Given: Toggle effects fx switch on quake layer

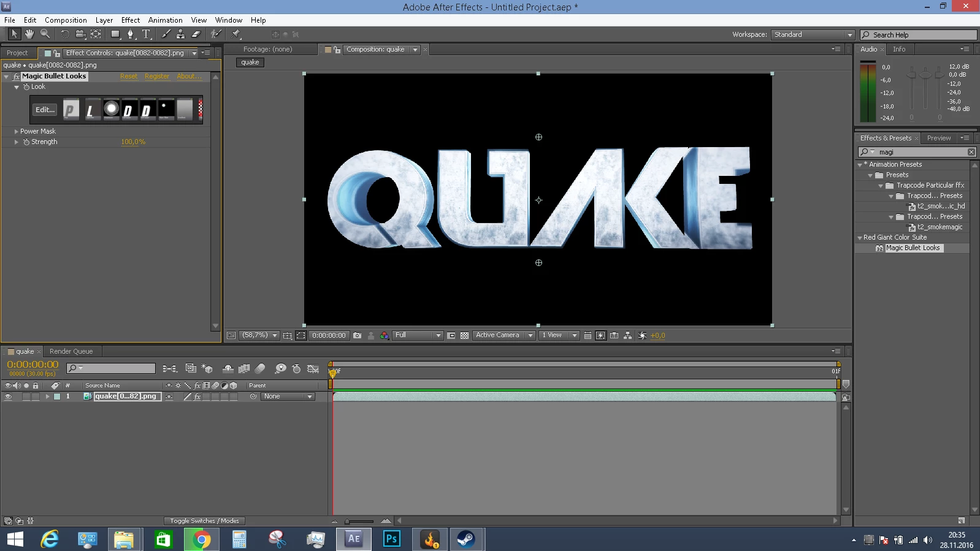Looking at the screenshot, I should pos(197,397).
